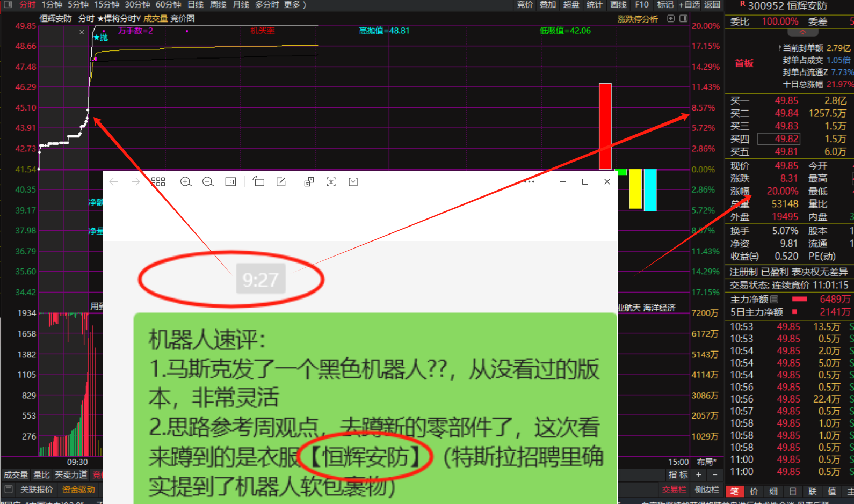Collapse the order book with the red up chevron
The height and width of the screenshot is (504, 854).
tap(802, 32)
